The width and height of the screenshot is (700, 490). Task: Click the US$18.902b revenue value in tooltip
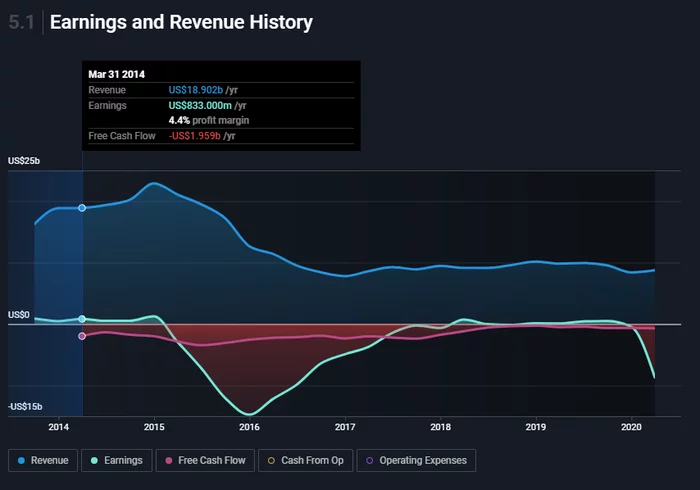point(198,90)
